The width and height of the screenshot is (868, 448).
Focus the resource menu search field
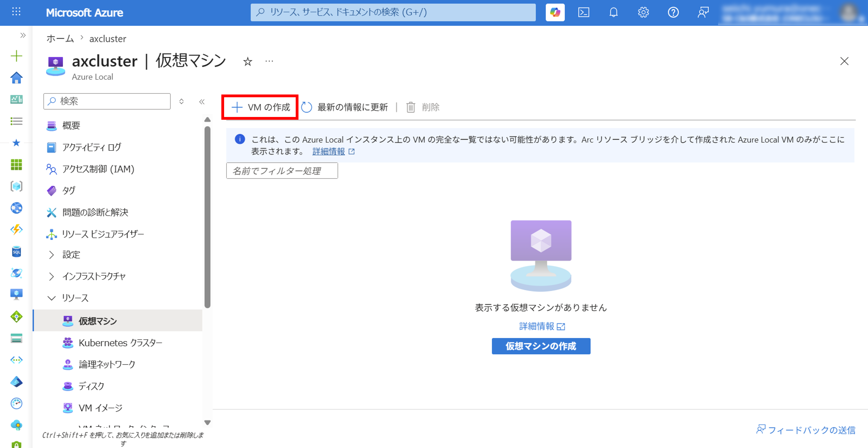(107, 101)
